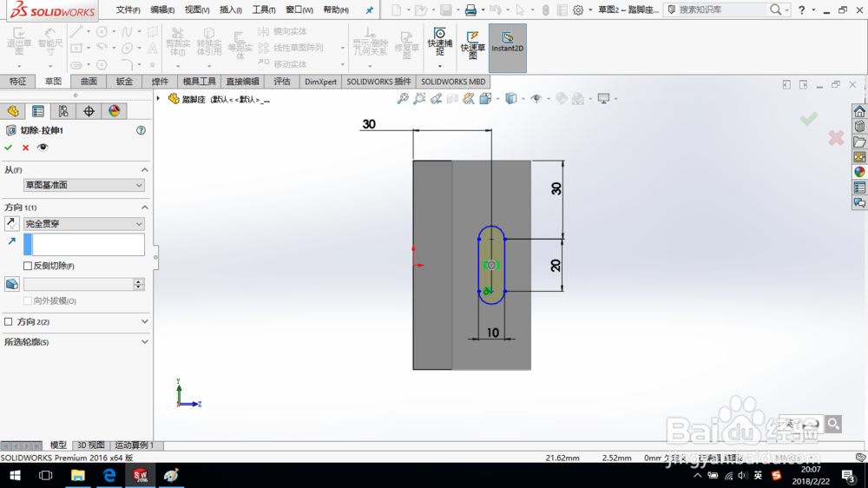The height and width of the screenshot is (488, 868).
Task: Open the 视图 menu
Action: [196, 10]
